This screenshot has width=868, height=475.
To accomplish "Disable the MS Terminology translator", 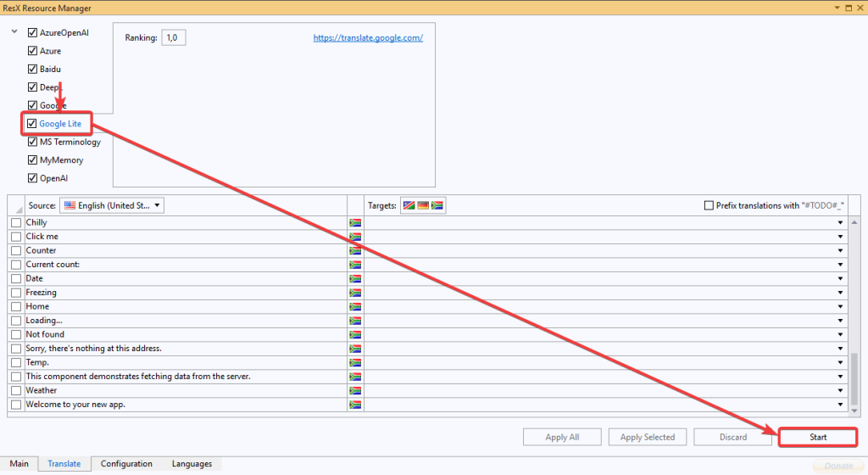I will [32, 142].
